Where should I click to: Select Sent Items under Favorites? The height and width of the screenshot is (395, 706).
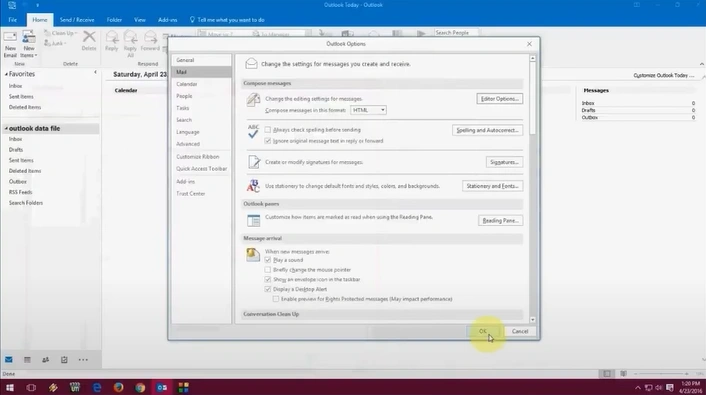(21, 97)
